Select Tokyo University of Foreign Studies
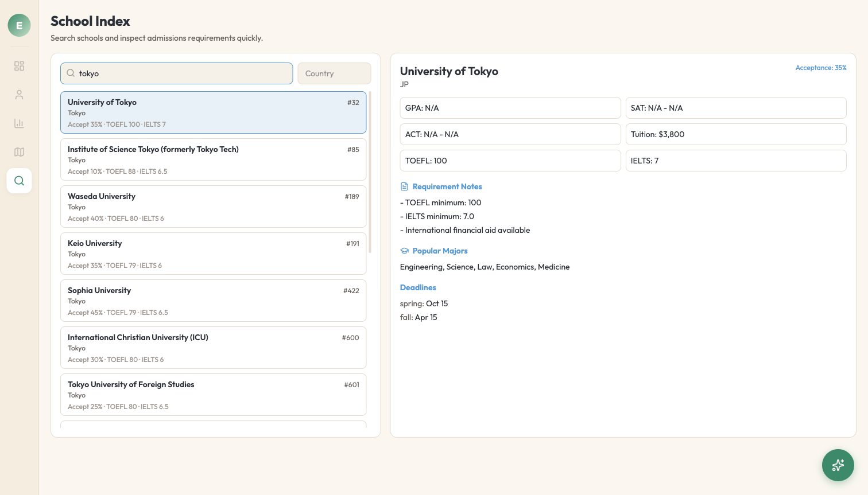 coord(213,395)
